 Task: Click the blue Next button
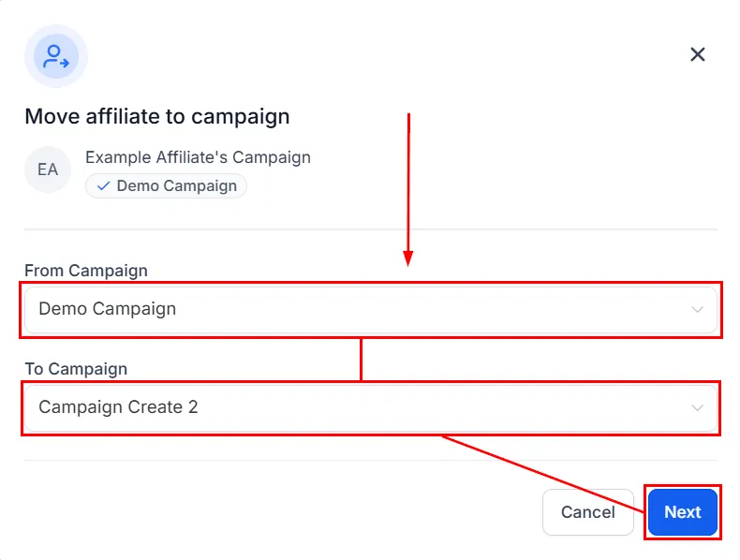683,512
